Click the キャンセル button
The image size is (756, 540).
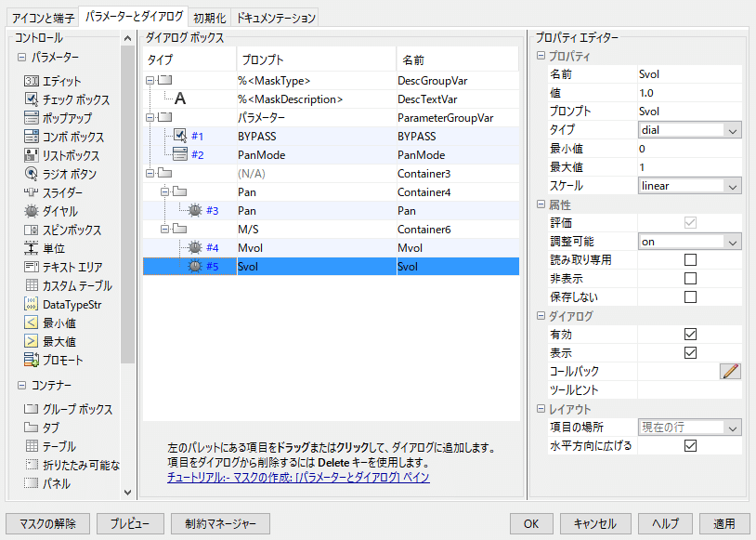595,523
